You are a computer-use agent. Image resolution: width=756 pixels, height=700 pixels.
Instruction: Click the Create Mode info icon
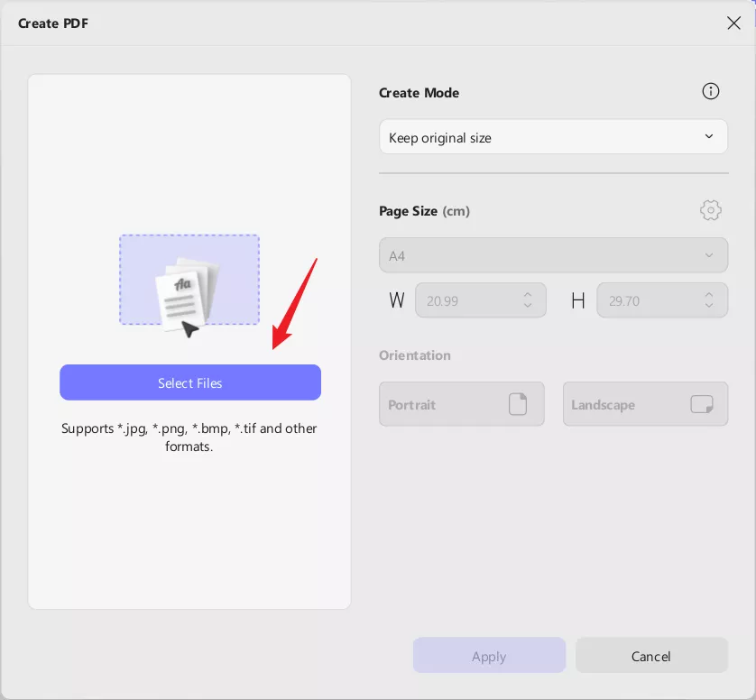tap(711, 92)
